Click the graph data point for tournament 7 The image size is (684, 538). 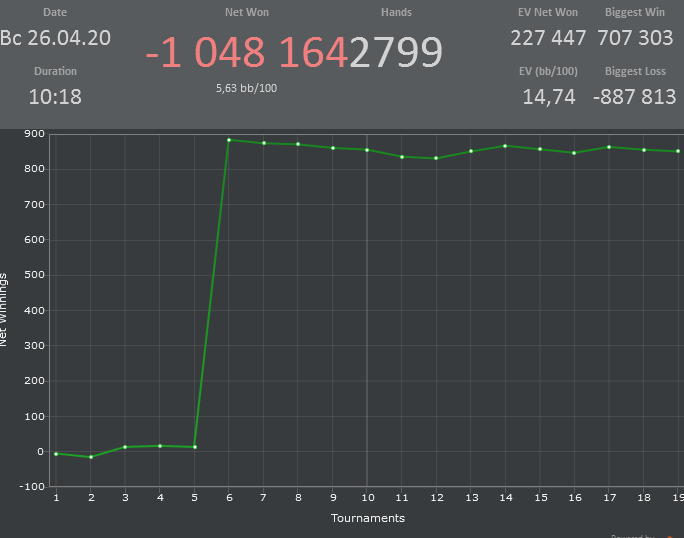(263, 143)
